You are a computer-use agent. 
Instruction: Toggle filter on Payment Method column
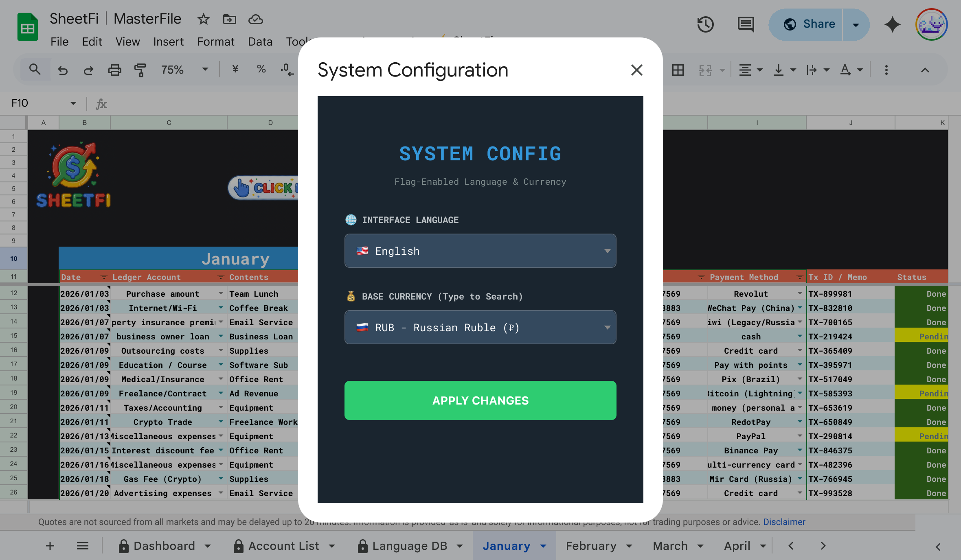point(799,277)
